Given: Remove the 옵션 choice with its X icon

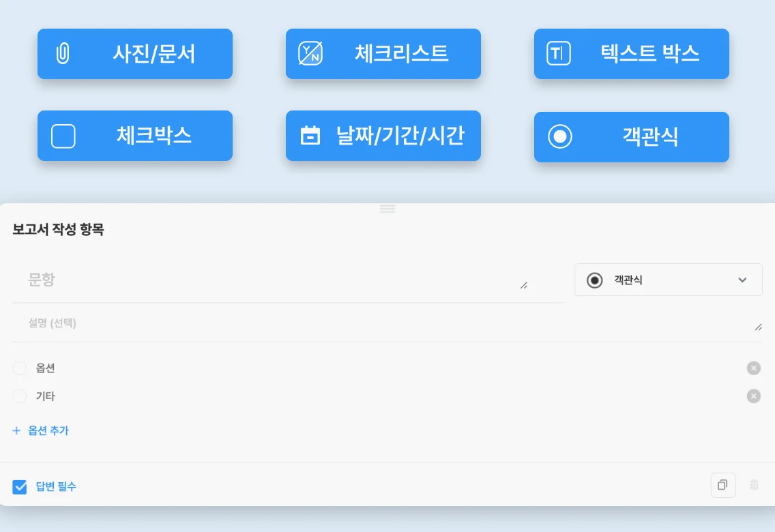Looking at the screenshot, I should point(753,368).
